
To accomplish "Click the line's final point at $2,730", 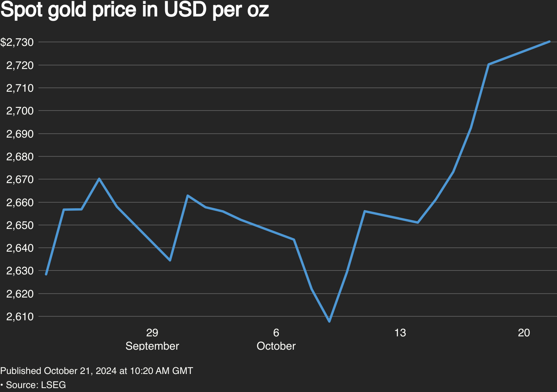I will click(549, 42).
